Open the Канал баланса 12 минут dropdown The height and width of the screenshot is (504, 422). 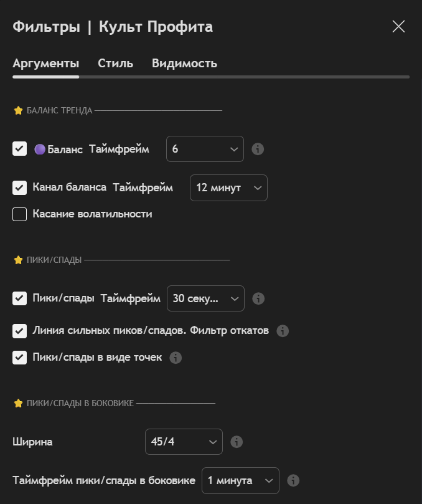coord(228,188)
